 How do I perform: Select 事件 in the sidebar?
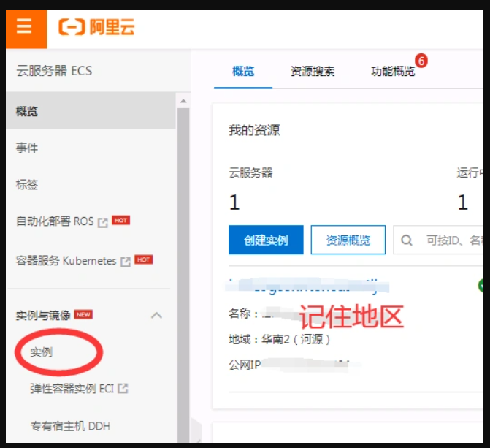[x=27, y=148]
